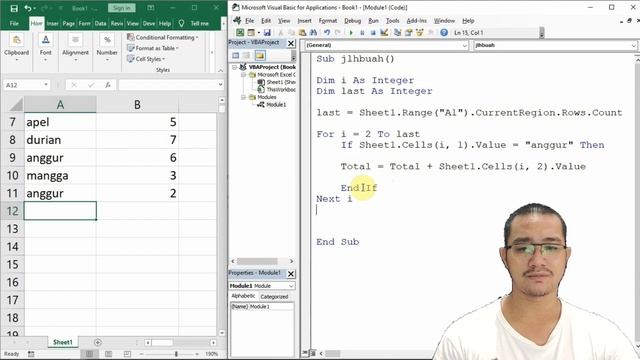This screenshot has height=360, width=640.
Task: Open the Clipboard group dropdown
Action: (16, 60)
